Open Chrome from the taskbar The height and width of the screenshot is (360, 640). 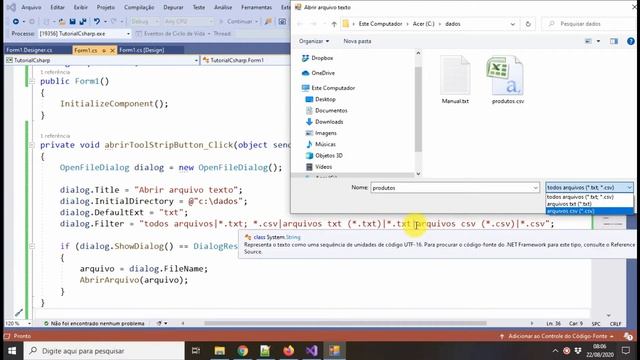(242, 350)
